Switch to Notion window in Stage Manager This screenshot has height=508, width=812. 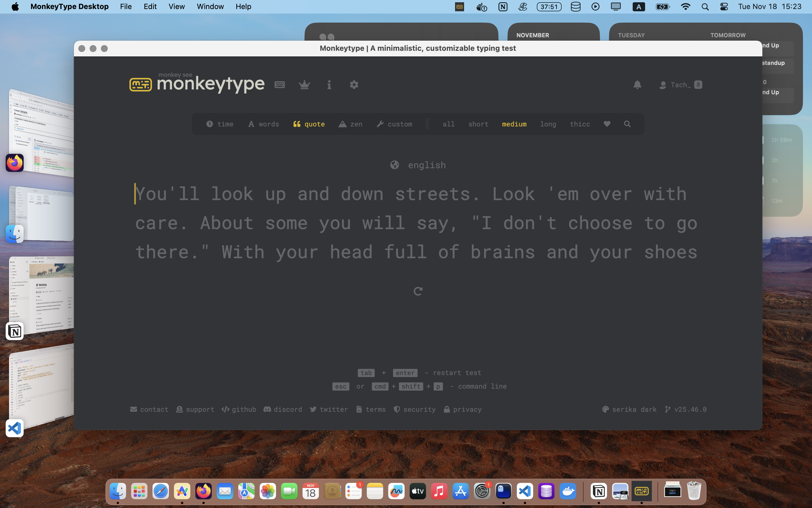[x=42, y=296]
